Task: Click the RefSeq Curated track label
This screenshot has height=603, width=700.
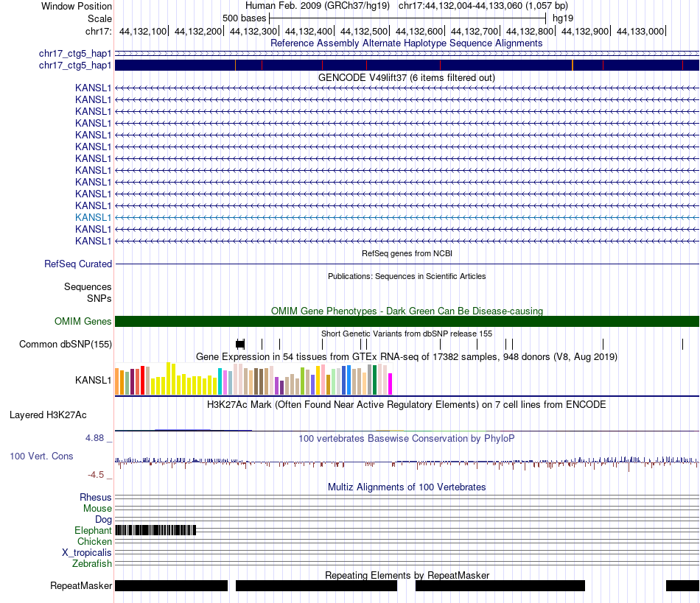Action: (78, 264)
